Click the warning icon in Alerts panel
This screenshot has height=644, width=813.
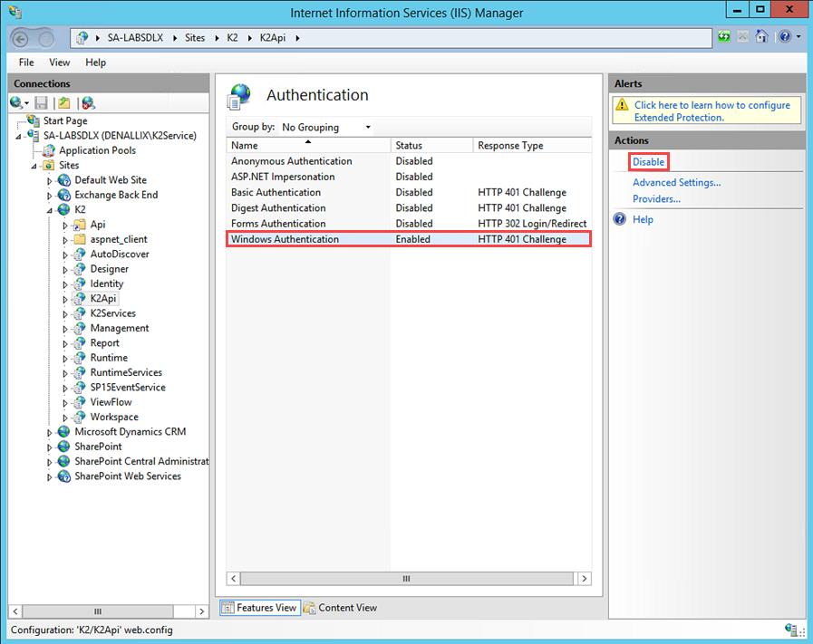[x=622, y=105]
